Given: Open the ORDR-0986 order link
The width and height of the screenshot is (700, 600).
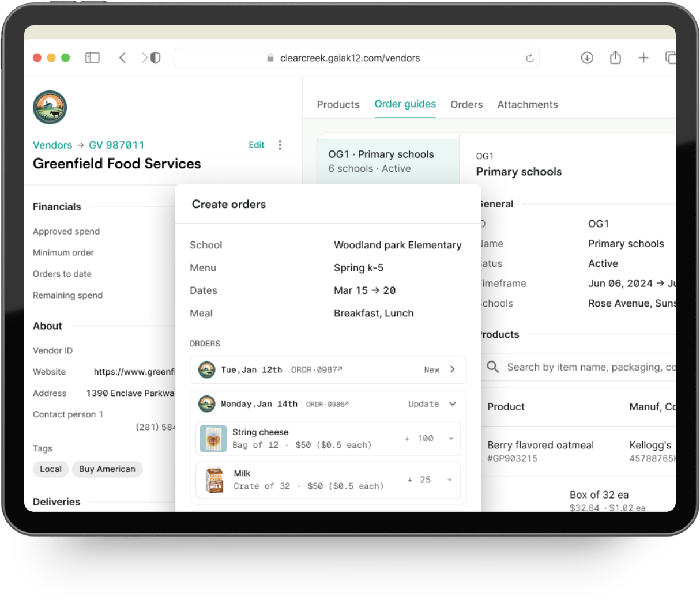Looking at the screenshot, I should (327, 404).
